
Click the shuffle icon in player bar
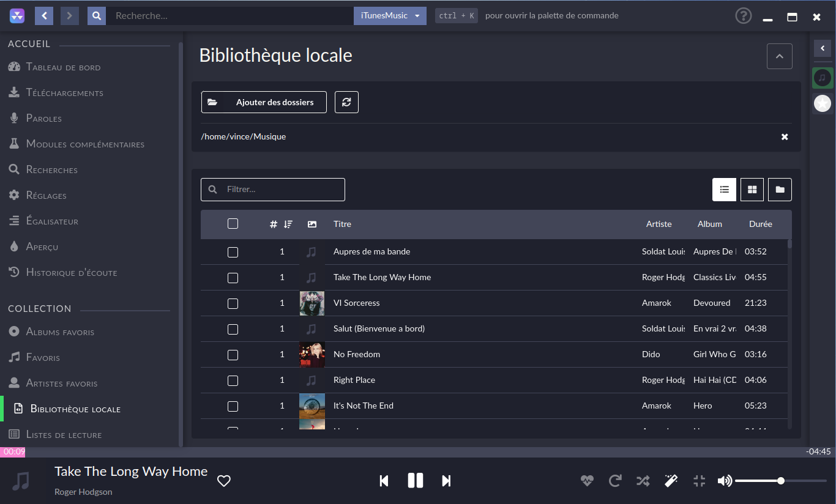coord(643,481)
